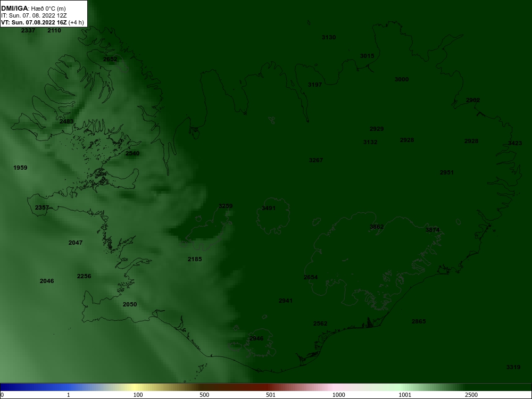532x399 pixels.
Task: Click the 2185 value label
Action: (x=195, y=259)
